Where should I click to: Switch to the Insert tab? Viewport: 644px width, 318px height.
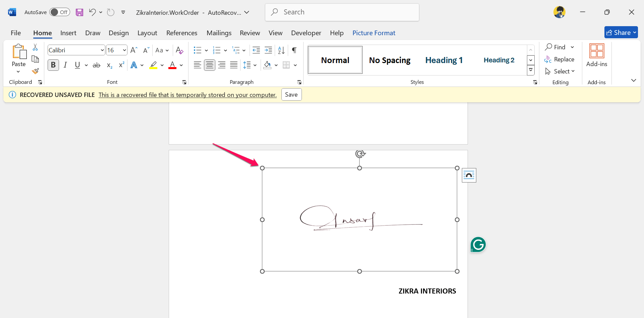point(68,33)
